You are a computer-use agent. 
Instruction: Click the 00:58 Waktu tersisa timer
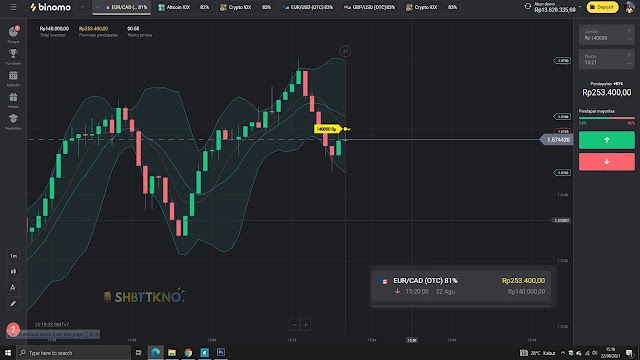point(133,29)
